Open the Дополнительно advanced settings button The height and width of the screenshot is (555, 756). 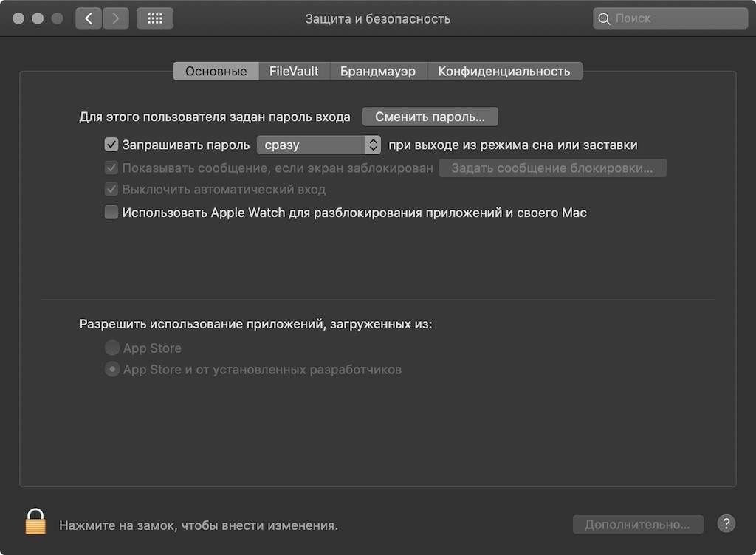click(x=638, y=524)
